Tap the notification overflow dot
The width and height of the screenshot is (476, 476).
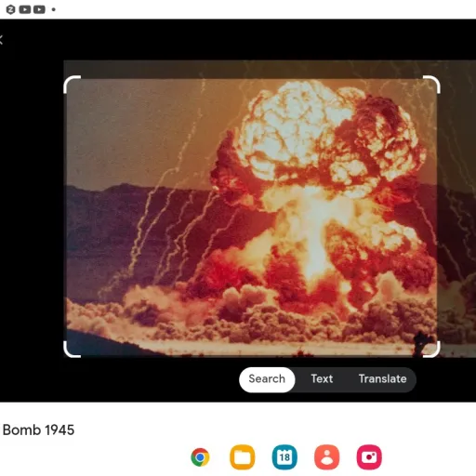click(54, 9)
